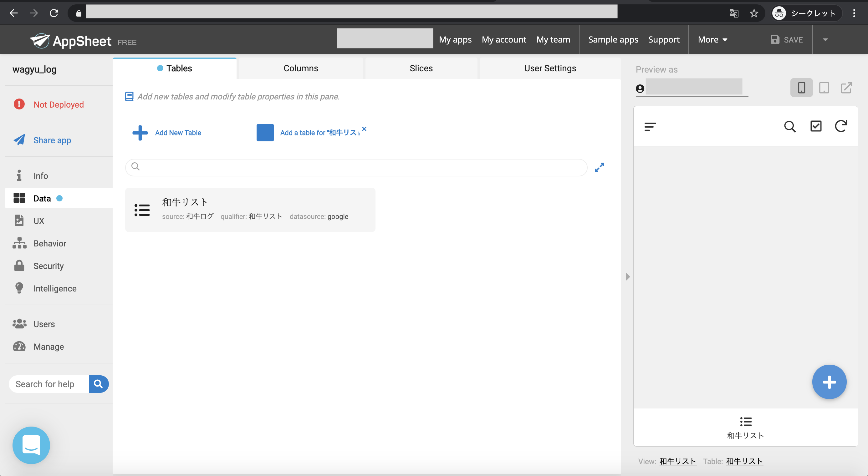Open the dropdown next to SAVE

pyautogui.click(x=825, y=39)
